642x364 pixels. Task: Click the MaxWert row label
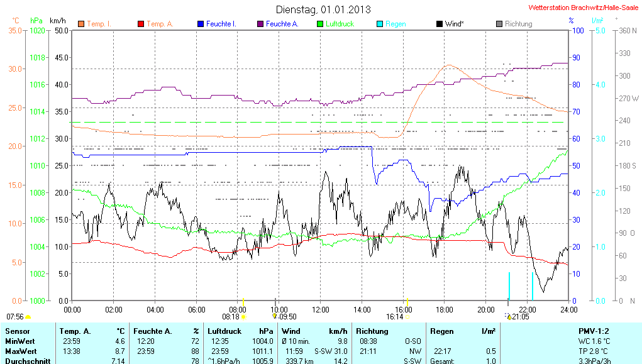click(x=20, y=350)
